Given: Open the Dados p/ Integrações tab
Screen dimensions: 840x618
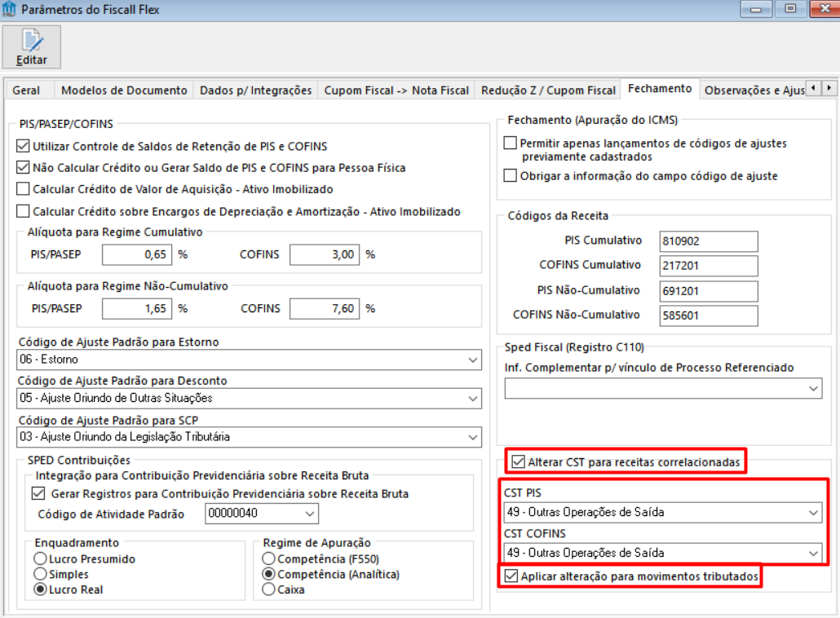Looking at the screenshot, I should [255, 90].
